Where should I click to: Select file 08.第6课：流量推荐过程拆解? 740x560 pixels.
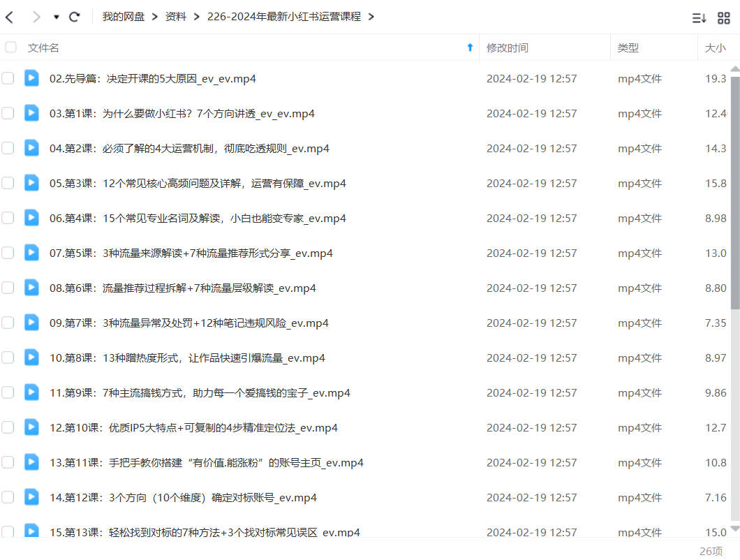183,288
